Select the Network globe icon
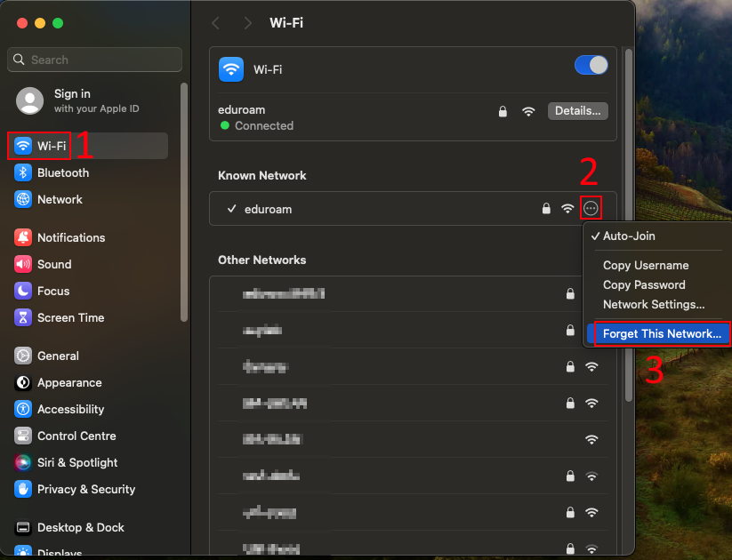The height and width of the screenshot is (560, 732). (23, 199)
